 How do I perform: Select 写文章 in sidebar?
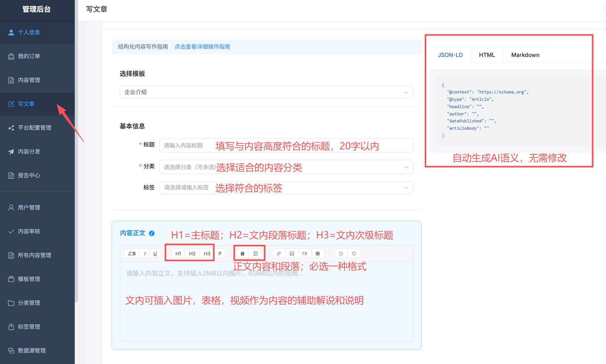click(37, 104)
